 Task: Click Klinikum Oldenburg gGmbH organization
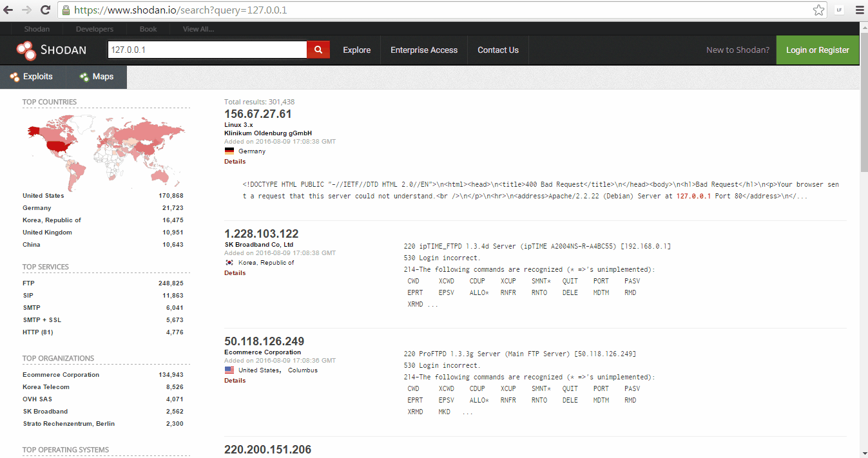click(268, 133)
